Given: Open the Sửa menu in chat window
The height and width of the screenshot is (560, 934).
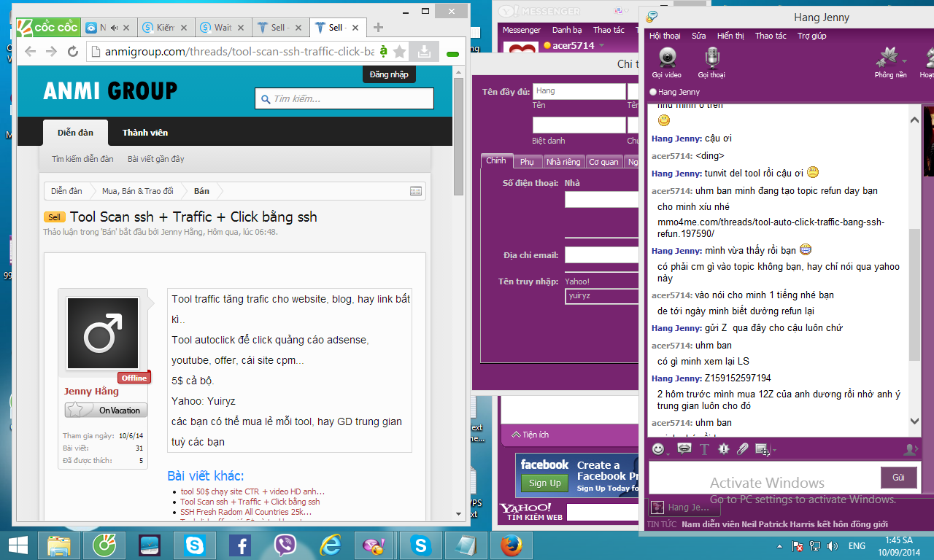Looking at the screenshot, I should coord(699,36).
